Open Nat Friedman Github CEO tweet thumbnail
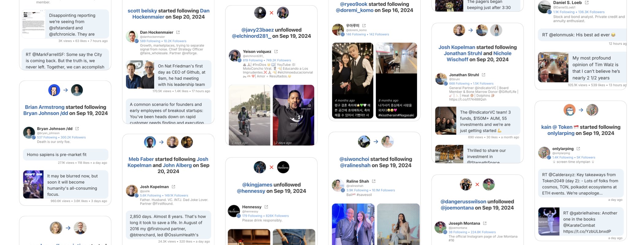This screenshot has height=245, width=644. tap(140, 74)
